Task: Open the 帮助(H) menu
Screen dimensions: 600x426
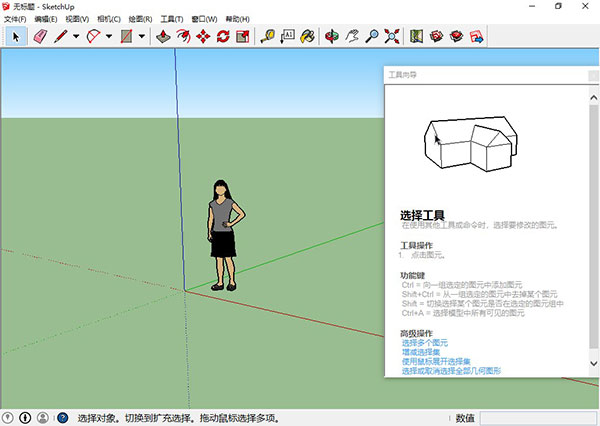Action: point(238,19)
